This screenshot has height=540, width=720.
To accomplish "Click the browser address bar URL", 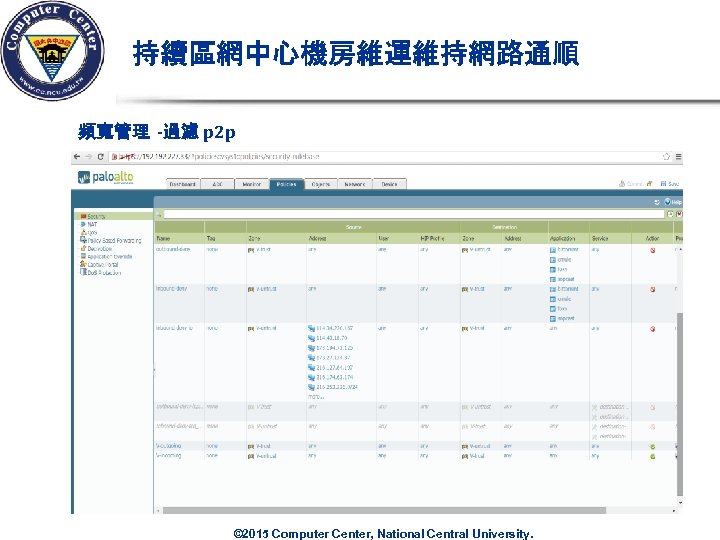I will click(219, 157).
